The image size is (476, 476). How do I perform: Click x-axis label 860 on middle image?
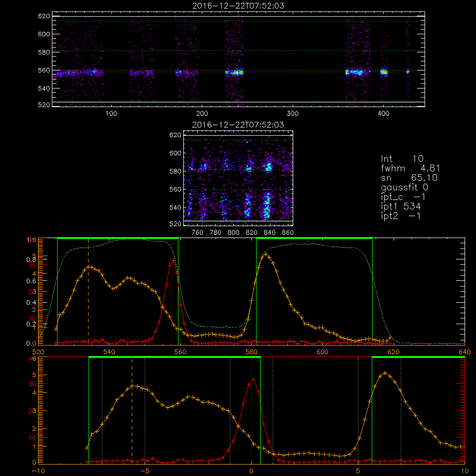pos(288,233)
